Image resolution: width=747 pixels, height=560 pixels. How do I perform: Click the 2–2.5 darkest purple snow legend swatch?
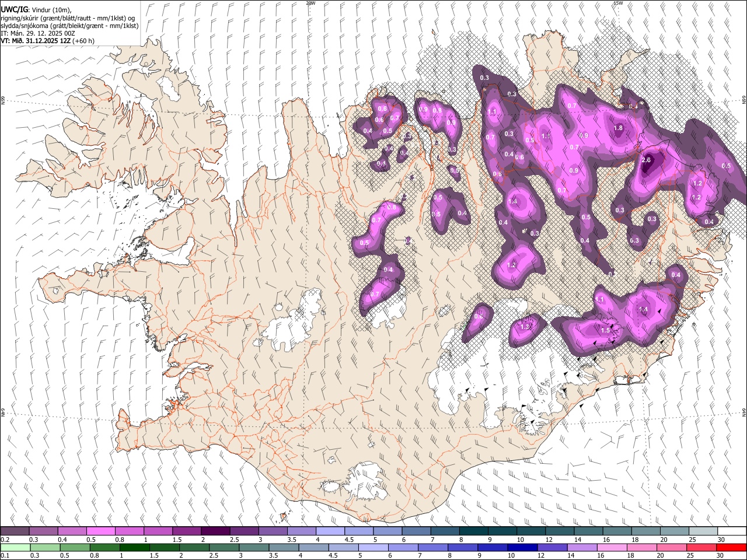(215, 531)
